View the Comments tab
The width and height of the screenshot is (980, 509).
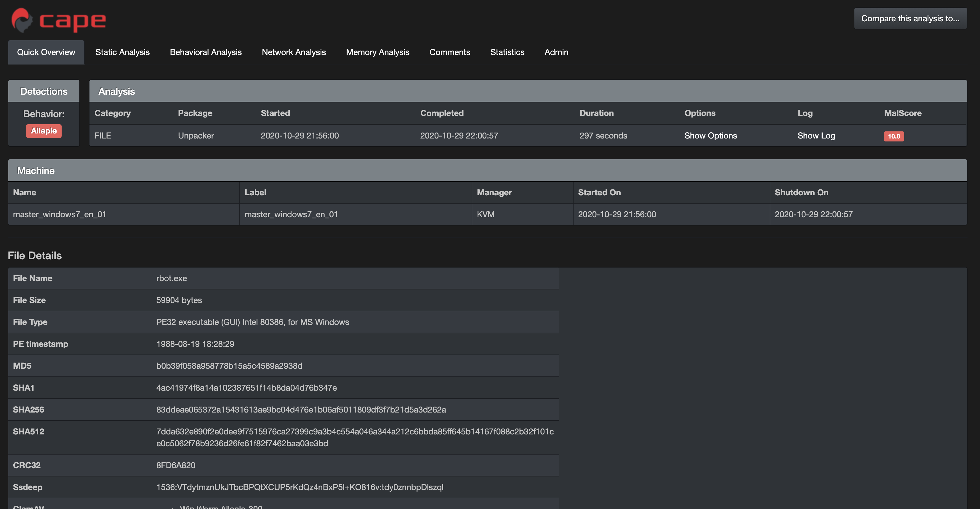[450, 52]
